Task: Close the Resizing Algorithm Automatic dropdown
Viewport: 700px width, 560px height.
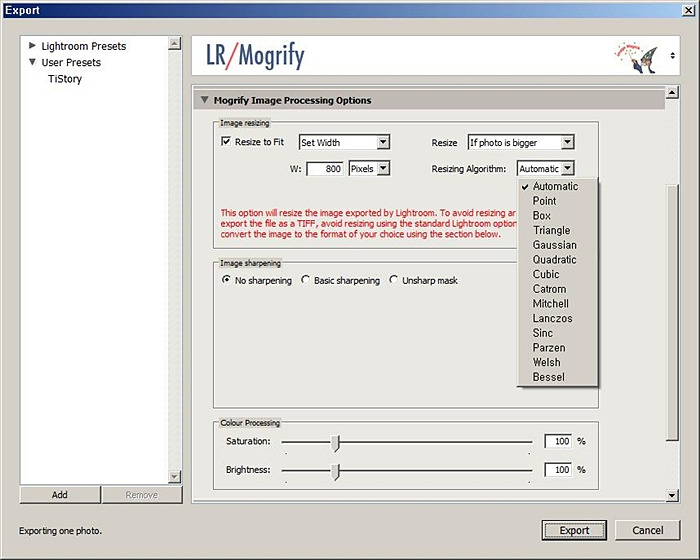Action: 546,169
